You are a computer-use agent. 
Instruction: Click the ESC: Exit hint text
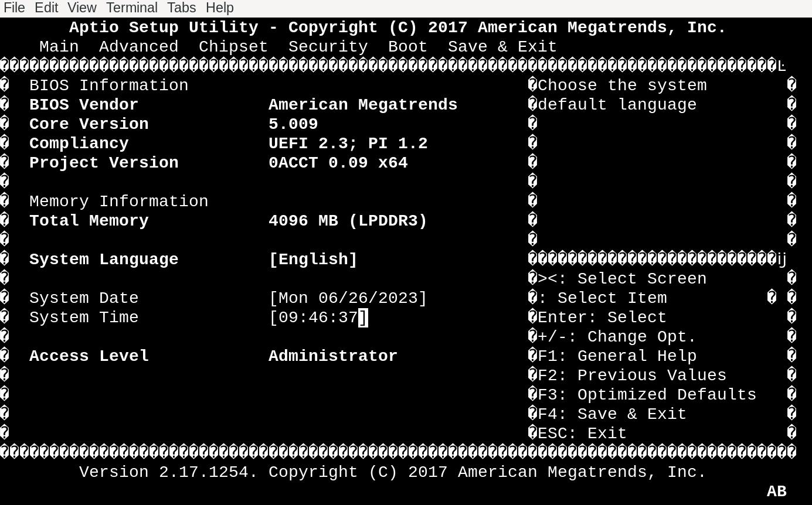582,434
